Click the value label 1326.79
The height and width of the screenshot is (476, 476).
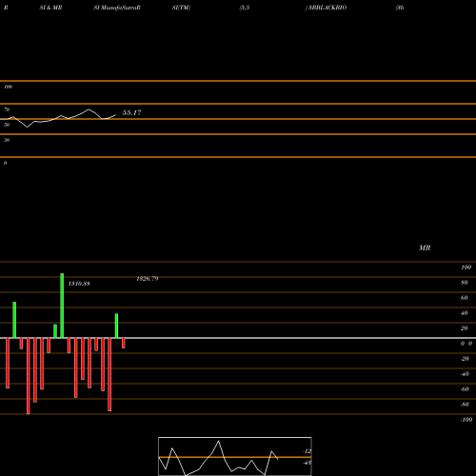[x=148, y=279]
